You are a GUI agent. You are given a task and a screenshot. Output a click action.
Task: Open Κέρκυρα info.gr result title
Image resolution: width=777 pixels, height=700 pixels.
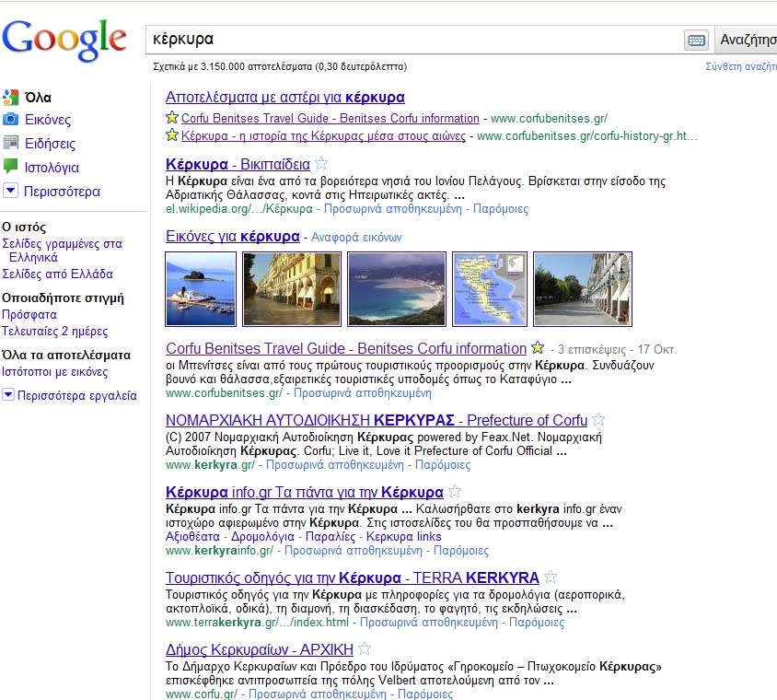coord(304,492)
